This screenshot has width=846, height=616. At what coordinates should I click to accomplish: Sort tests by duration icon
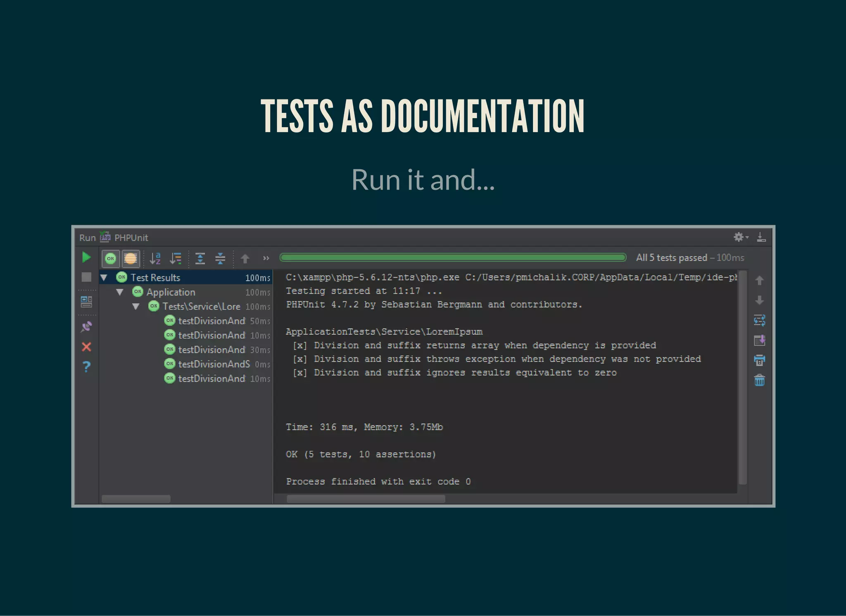click(x=176, y=258)
